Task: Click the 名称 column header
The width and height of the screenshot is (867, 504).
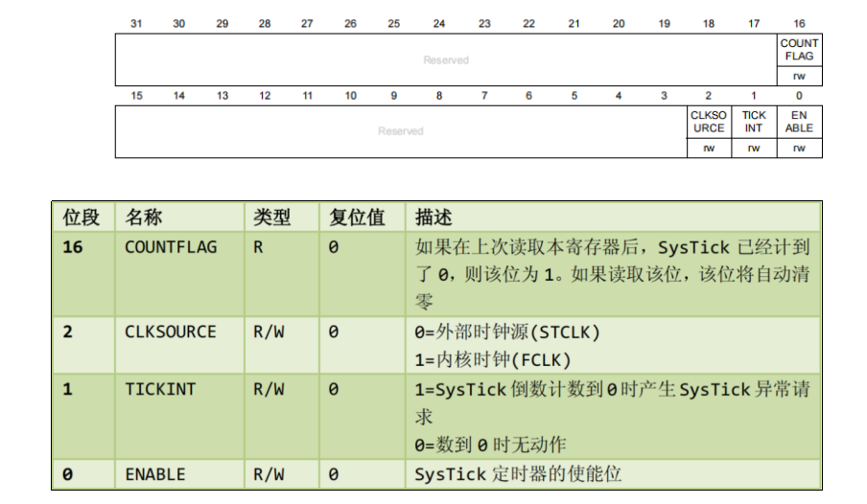Action: point(144,217)
